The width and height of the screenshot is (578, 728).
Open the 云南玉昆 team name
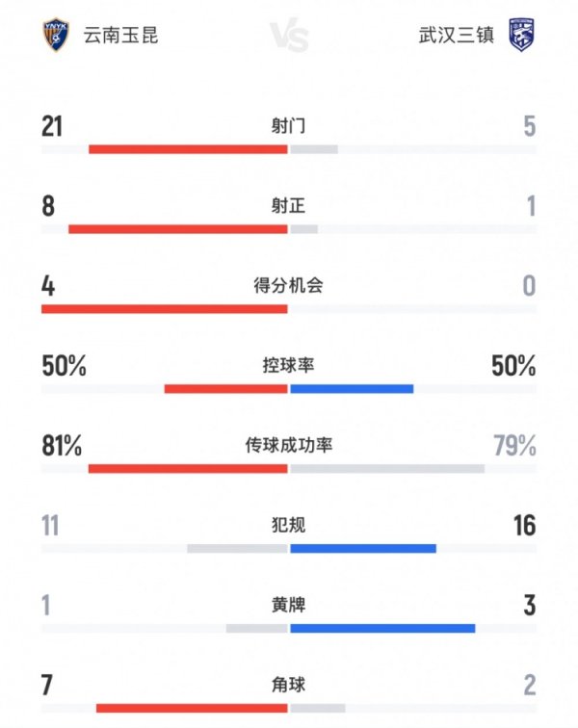tap(121, 37)
